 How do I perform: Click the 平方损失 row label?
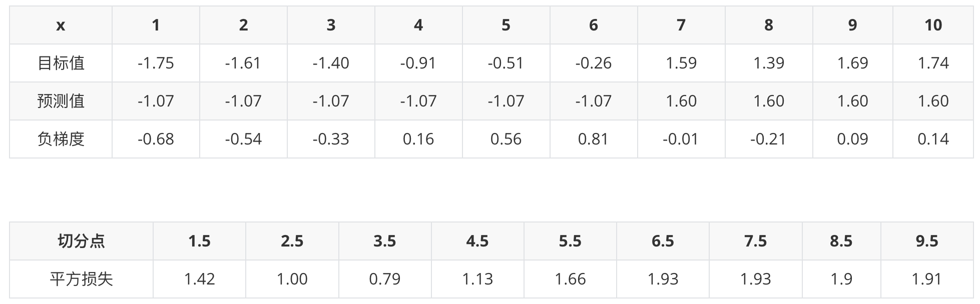[x=81, y=279]
